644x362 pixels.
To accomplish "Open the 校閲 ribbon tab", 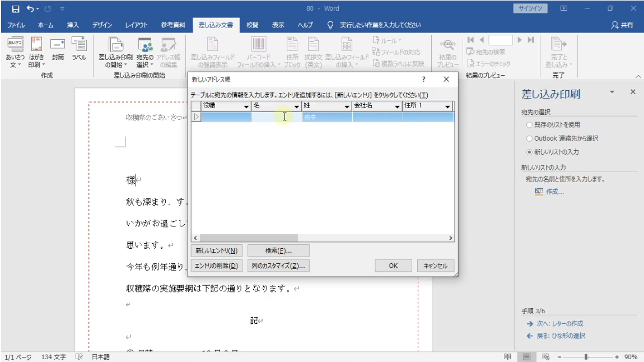I will [x=253, y=25].
